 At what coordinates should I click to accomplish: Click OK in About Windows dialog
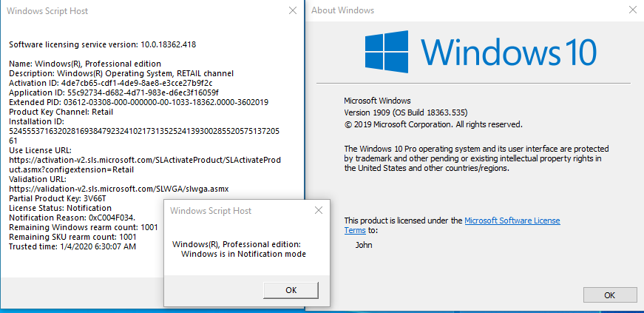609,295
